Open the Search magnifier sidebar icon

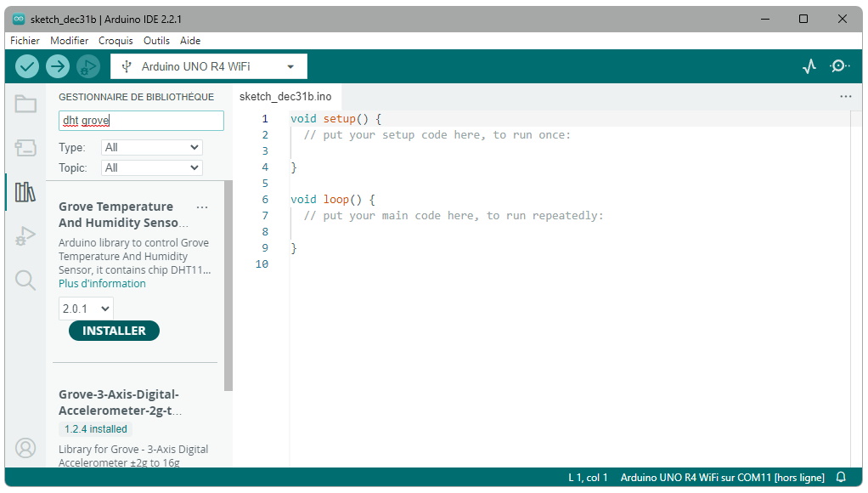(25, 280)
